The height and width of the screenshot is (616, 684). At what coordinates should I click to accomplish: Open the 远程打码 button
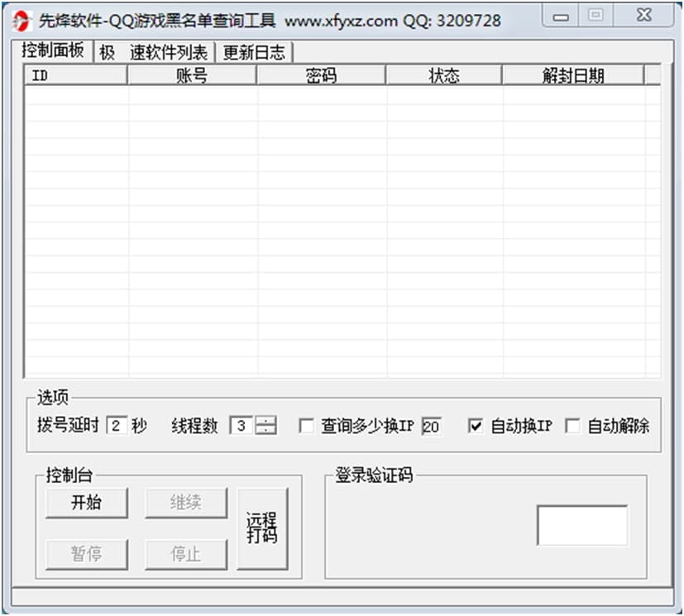262,528
